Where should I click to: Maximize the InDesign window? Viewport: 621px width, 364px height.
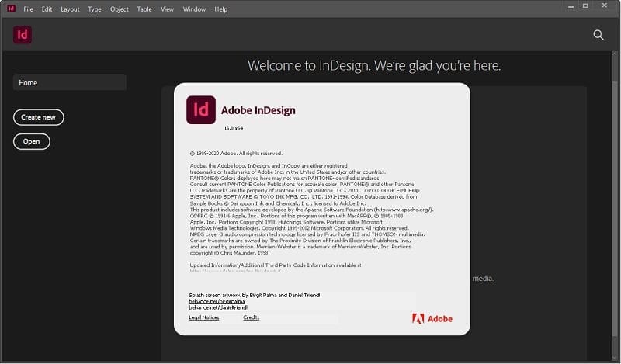[x=585, y=6]
